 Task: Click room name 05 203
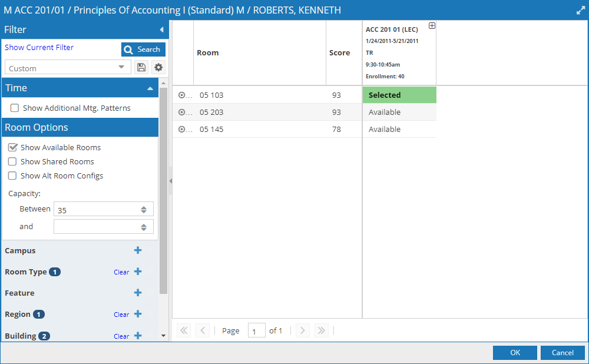coord(211,112)
